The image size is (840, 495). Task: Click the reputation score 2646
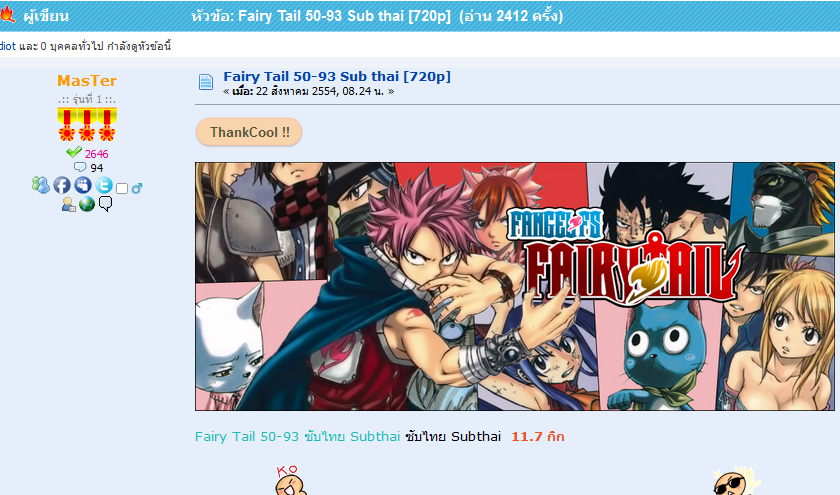click(x=96, y=154)
